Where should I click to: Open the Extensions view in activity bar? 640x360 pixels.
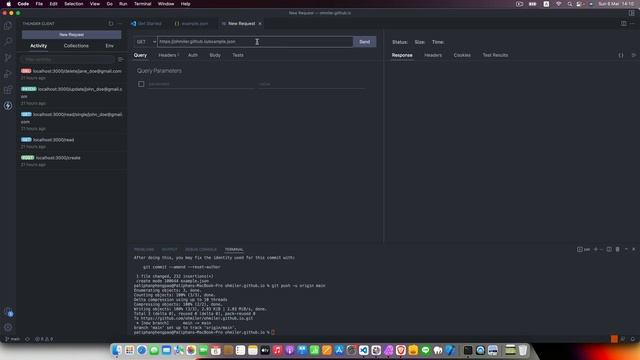click(x=8, y=90)
